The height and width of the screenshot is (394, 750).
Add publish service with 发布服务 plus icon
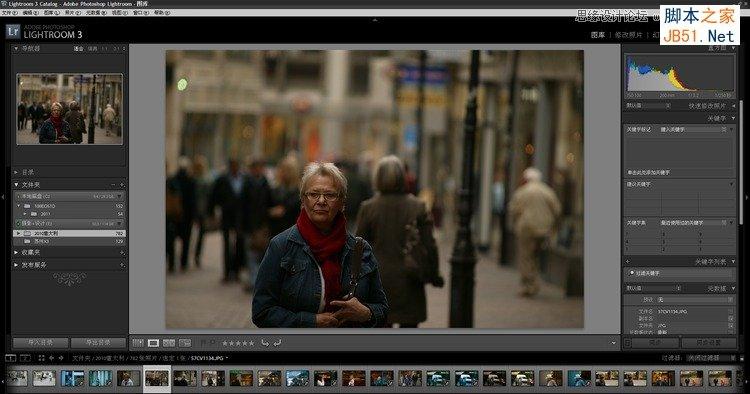[x=122, y=265]
